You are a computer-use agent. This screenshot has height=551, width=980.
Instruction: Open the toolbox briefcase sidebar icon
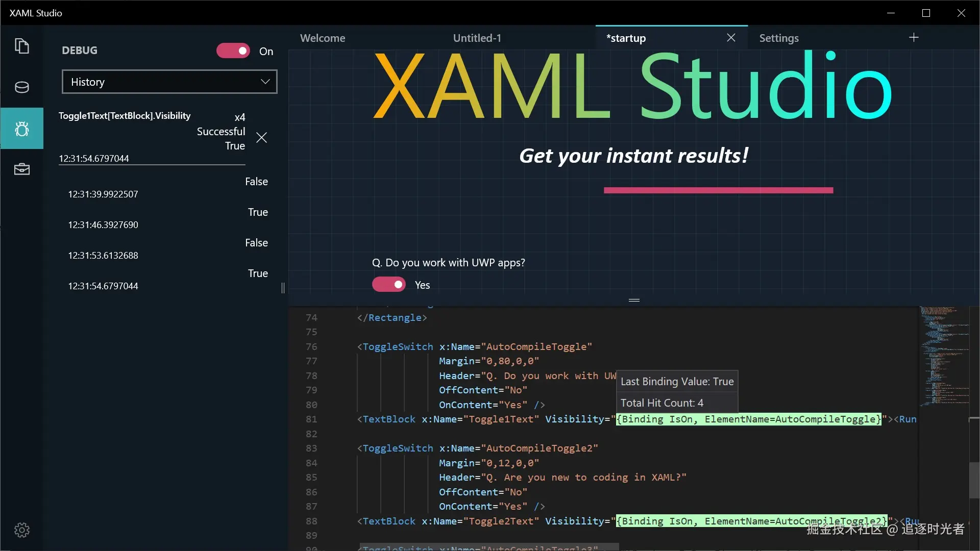pos(21,169)
